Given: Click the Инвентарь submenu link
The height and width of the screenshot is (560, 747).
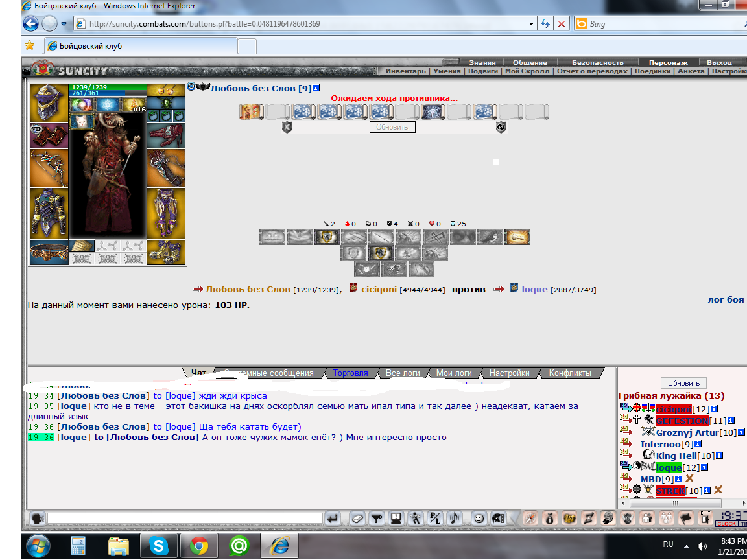Looking at the screenshot, I should coord(405,71).
